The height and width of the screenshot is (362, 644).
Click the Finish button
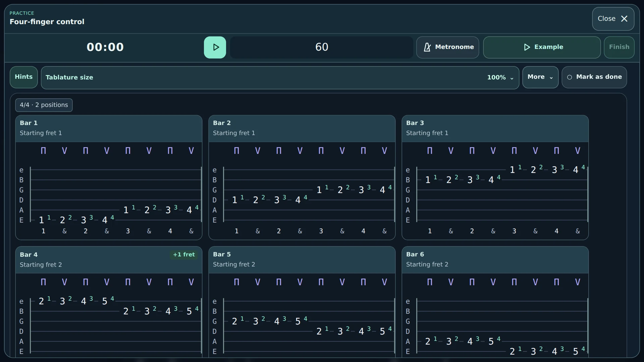point(619,47)
